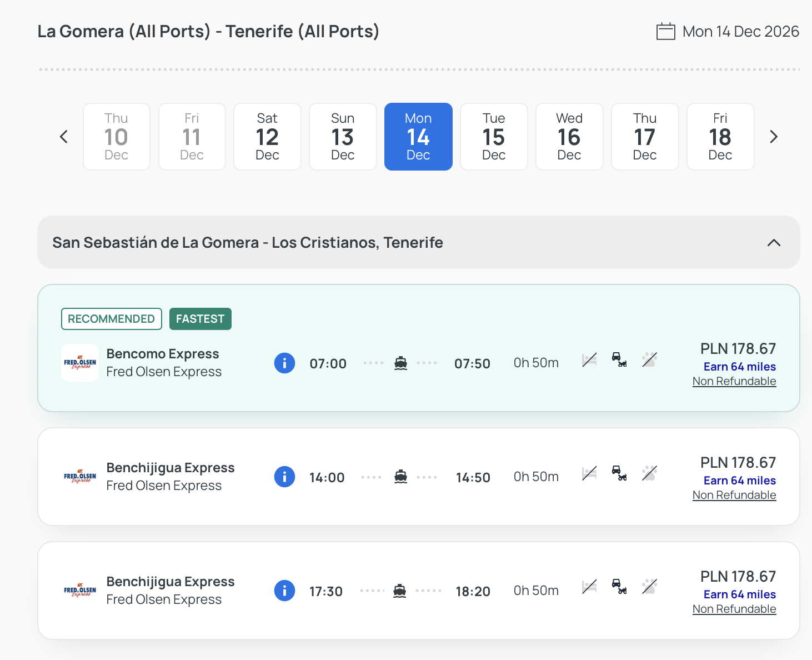Open Non Refundable link on 17:30 sailing
Image resolution: width=812 pixels, height=660 pixels.
(x=734, y=609)
